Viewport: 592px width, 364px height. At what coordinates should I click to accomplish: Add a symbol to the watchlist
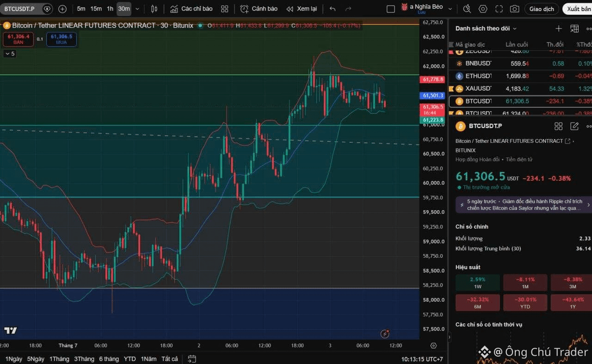tap(558, 29)
